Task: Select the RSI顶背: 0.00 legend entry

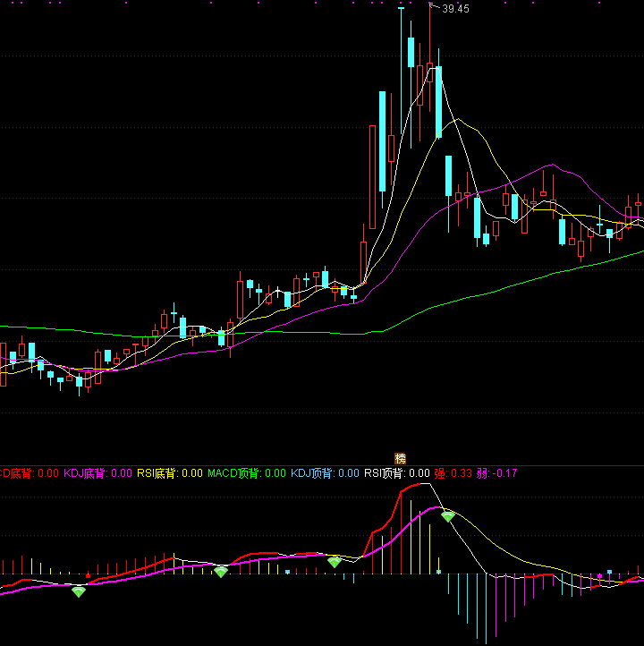Action: pyautogui.click(x=397, y=473)
